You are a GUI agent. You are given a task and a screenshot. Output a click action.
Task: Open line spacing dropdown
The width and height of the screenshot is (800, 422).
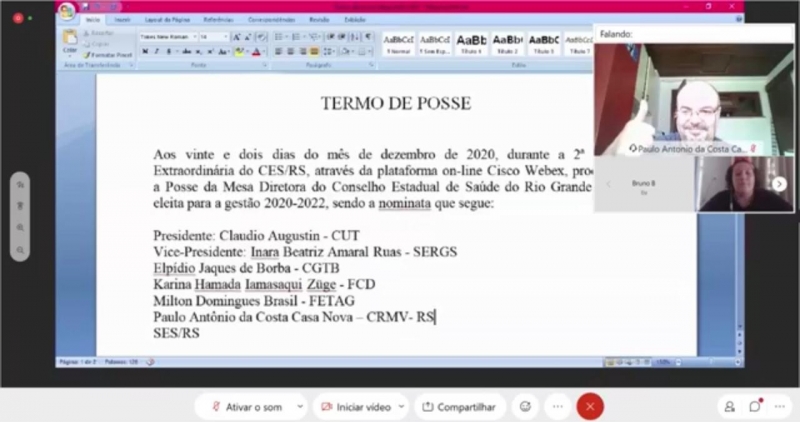[329, 52]
